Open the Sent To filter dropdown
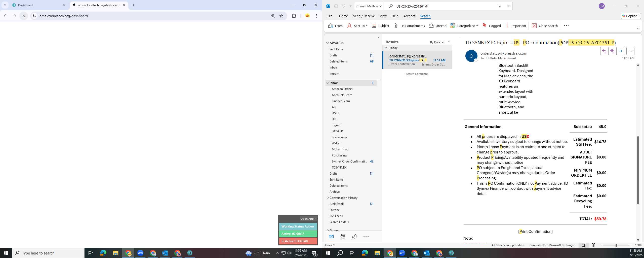 click(357, 26)
